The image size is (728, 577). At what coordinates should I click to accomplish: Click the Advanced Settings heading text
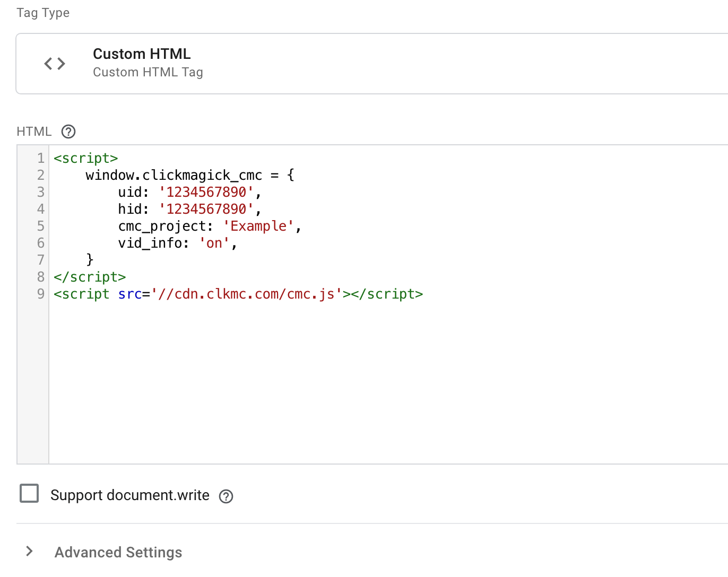pyautogui.click(x=118, y=552)
